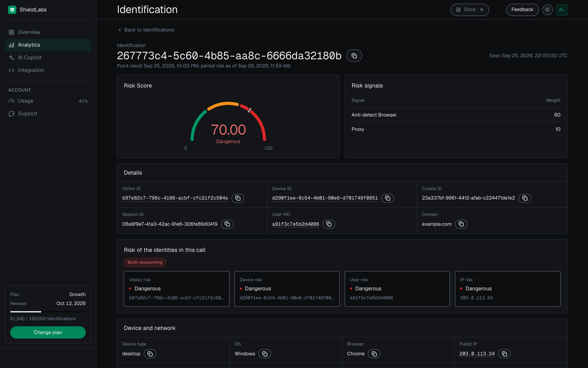The image size is (588, 368).
Task: Toggle the light/dark theme sun icon
Action: [547, 10]
